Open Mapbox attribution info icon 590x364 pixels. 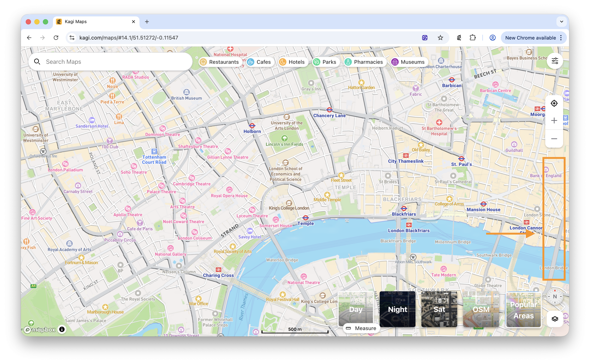(x=62, y=329)
